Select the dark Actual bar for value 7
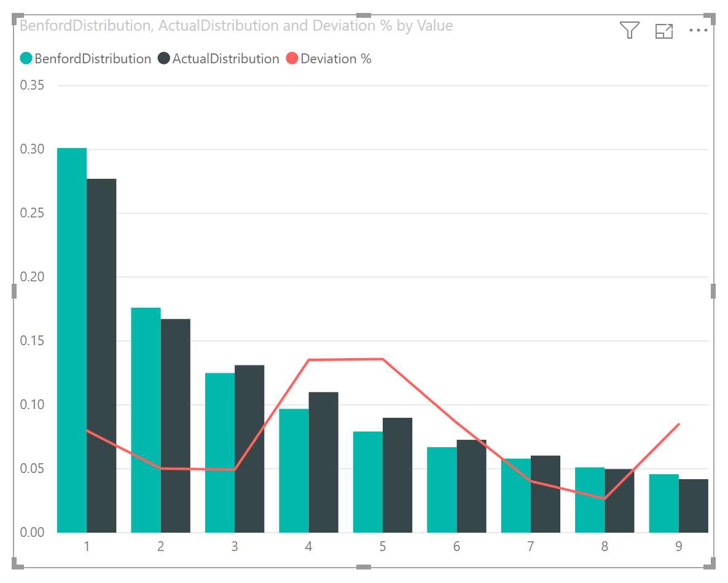This screenshot has height=583, width=728. point(546,494)
